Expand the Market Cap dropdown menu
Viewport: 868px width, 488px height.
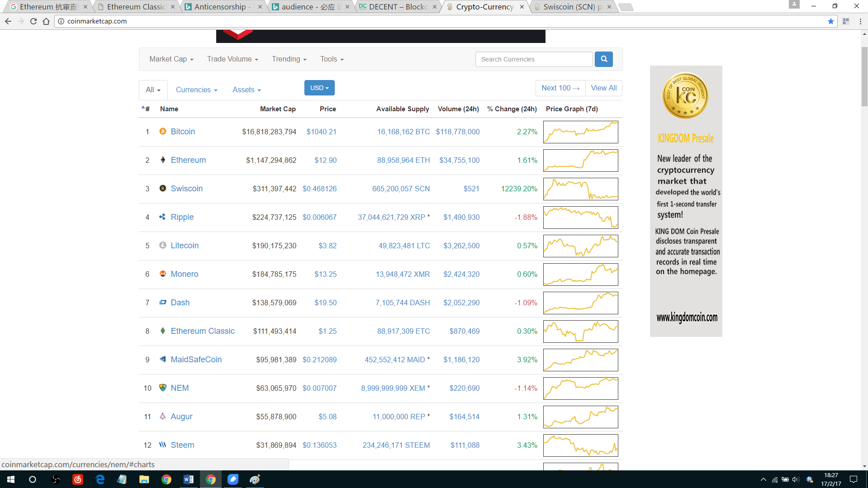pyautogui.click(x=171, y=59)
